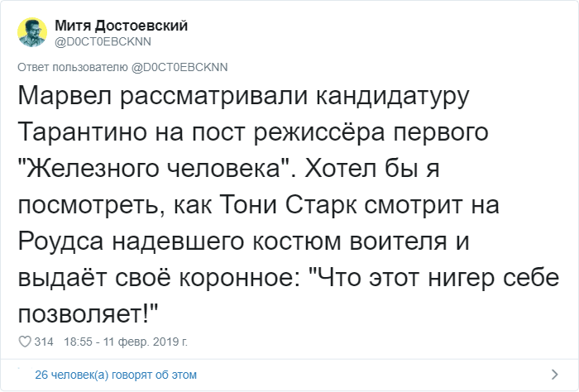The width and height of the screenshot is (579, 392).
Task: Click the word "Роудса" in the tweet text
Action: coord(61,242)
